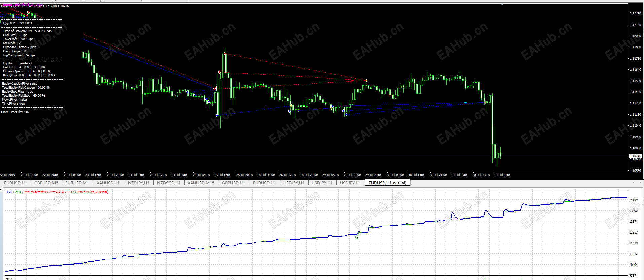Click the QQ contact number 29996044
Screen dimensions: 644x280
point(25,23)
